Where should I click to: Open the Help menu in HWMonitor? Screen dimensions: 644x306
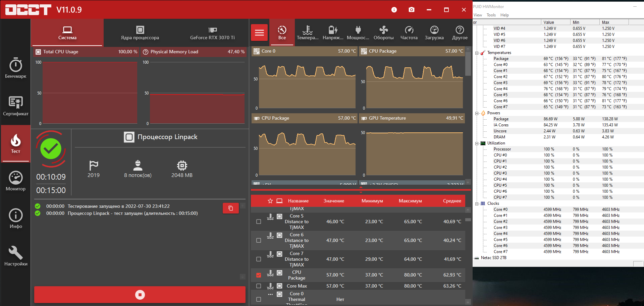click(x=504, y=15)
